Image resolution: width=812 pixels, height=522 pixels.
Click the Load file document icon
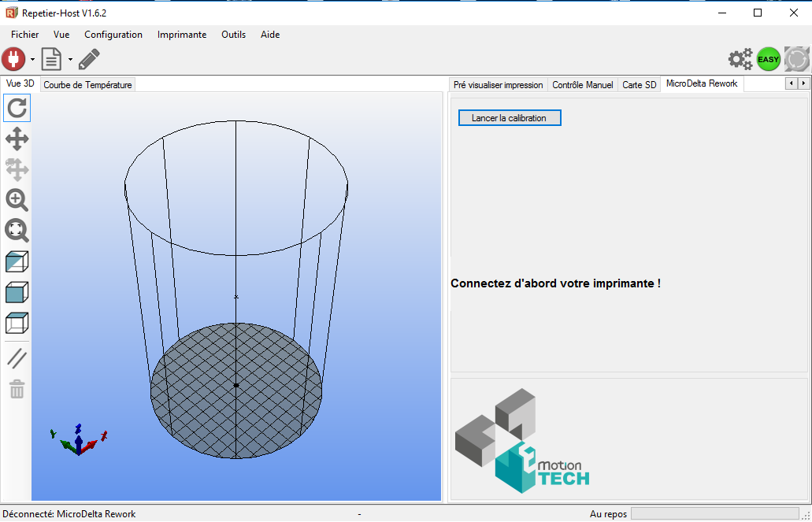pyautogui.click(x=51, y=60)
